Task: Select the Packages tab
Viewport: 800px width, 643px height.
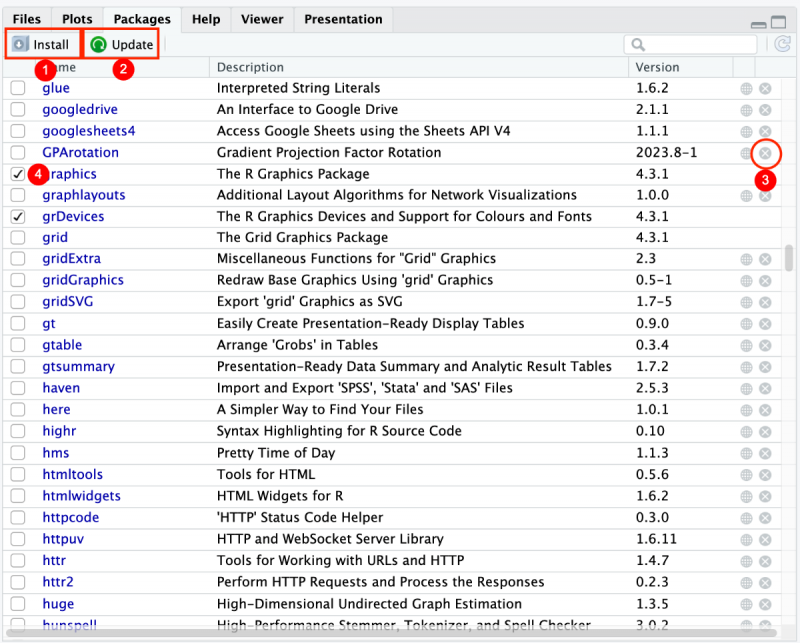Action: pyautogui.click(x=142, y=19)
